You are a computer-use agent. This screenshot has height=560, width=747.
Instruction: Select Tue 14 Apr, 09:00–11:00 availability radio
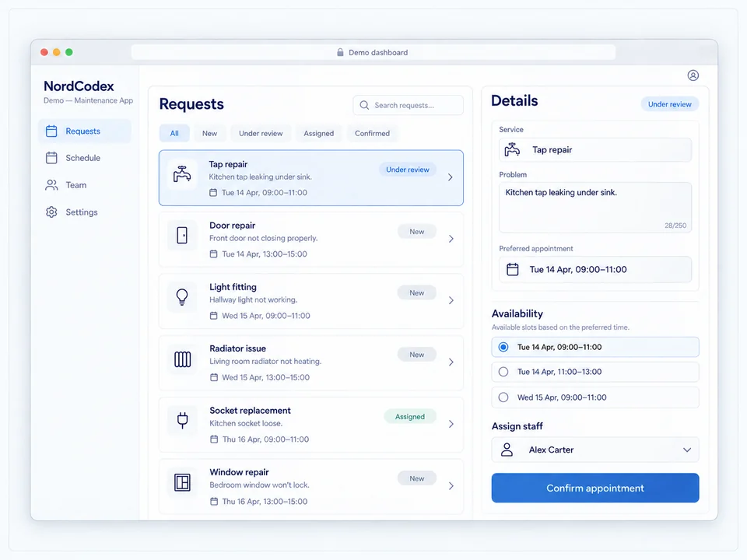[x=503, y=347]
